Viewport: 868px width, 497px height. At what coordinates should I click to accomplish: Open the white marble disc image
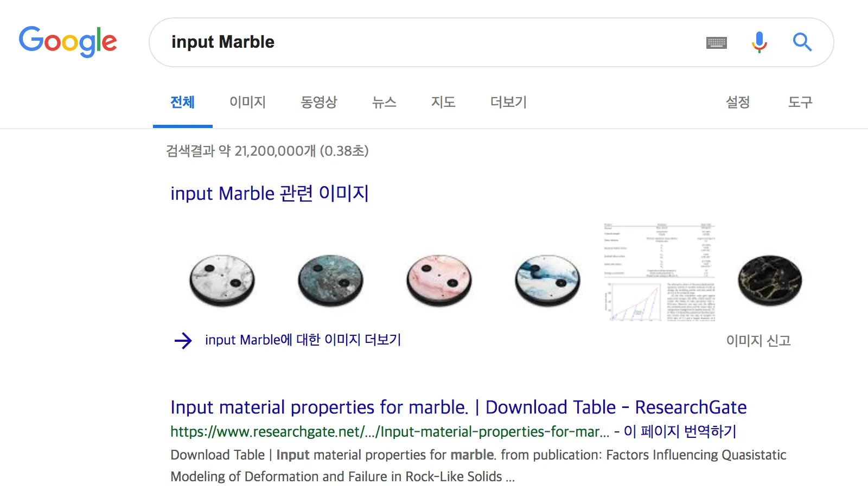pyautogui.click(x=222, y=281)
